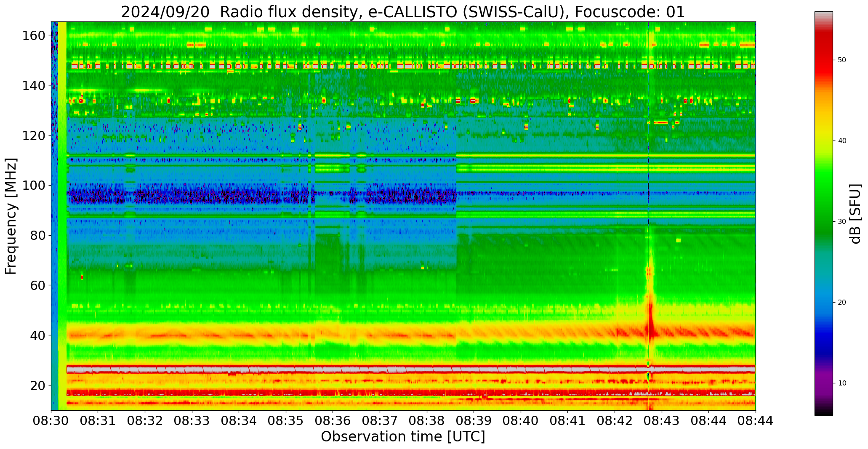Click the '100' frequency tick label
Viewport: 868px width, 449px height.
[34, 185]
